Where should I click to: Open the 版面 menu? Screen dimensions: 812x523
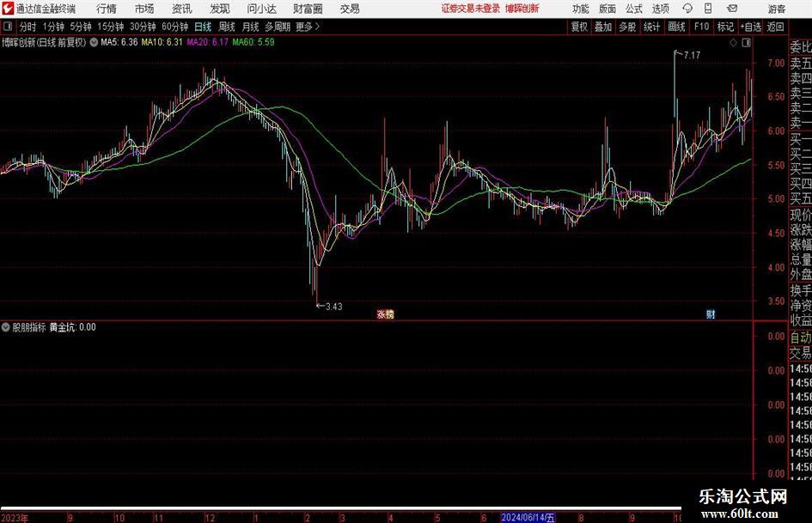[607, 9]
